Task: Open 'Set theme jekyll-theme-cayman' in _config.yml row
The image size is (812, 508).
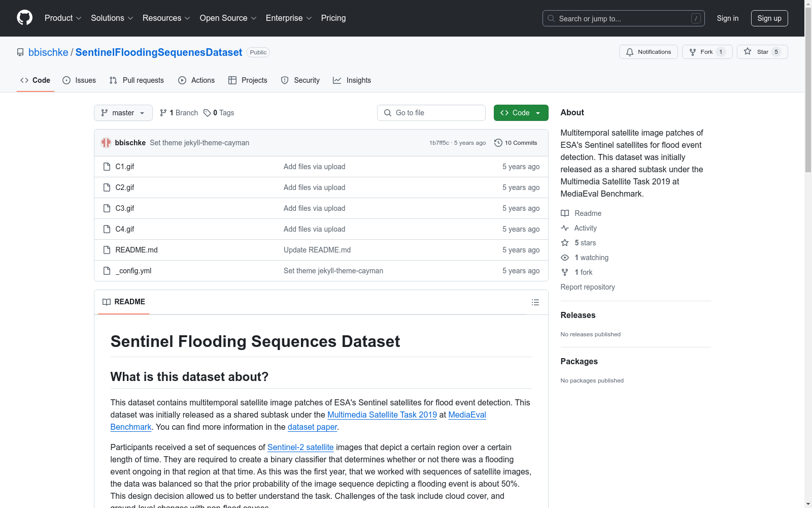Action: [x=333, y=271]
